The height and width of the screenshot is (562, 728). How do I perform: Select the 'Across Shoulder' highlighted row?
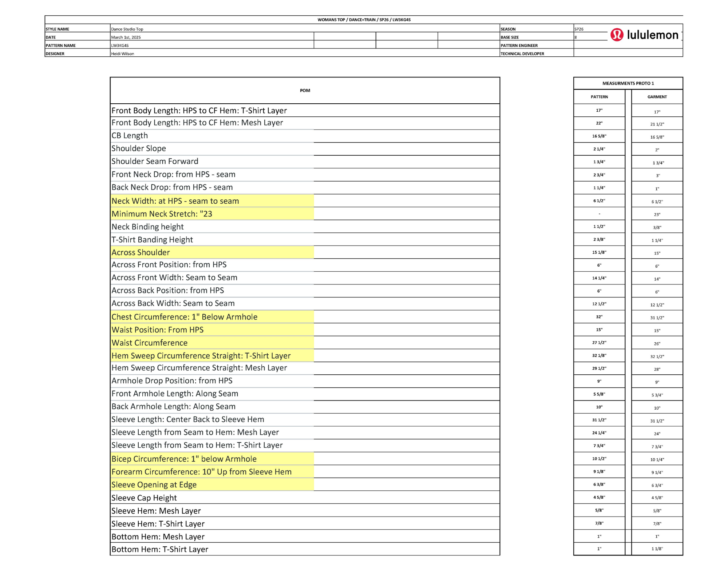click(141, 252)
